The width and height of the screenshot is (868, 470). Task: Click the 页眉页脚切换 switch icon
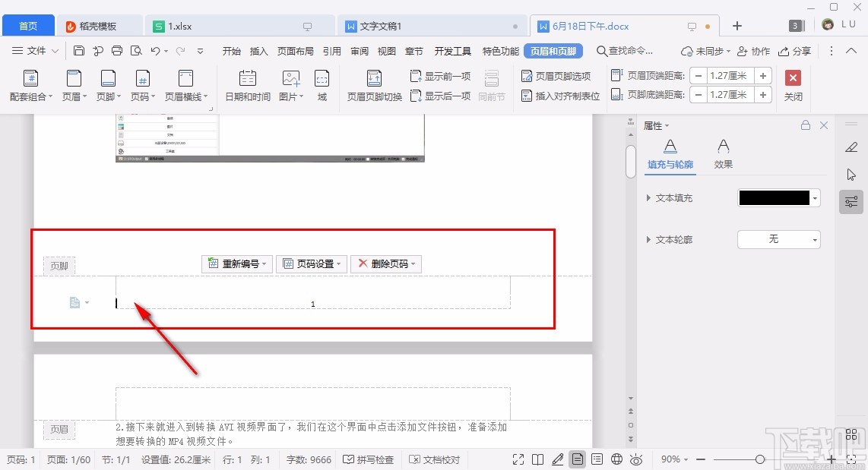coord(373,84)
